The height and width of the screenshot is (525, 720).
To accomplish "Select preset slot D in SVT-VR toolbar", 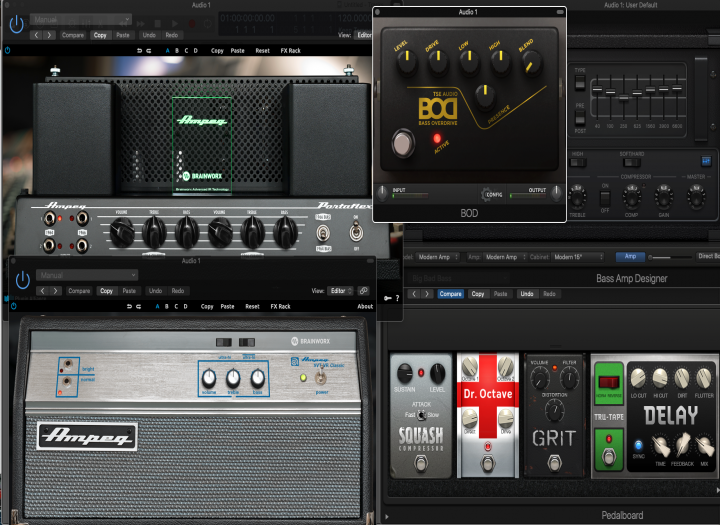I will coord(186,306).
